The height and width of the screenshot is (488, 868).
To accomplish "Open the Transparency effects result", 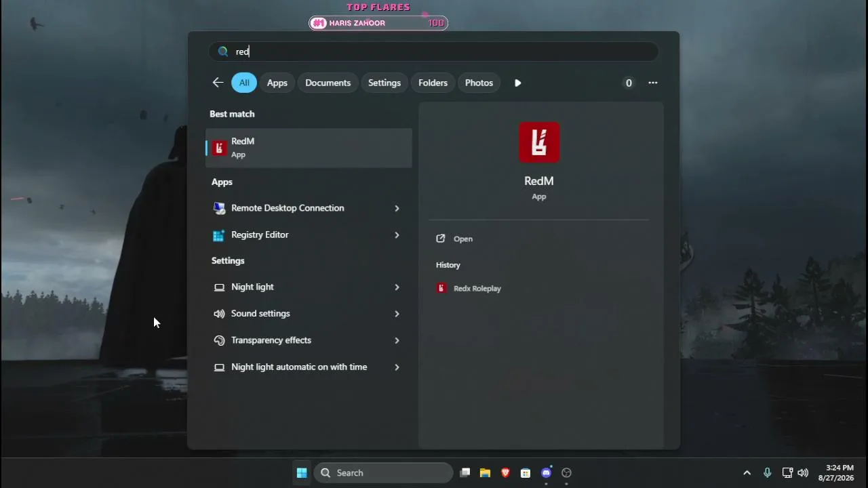I will coord(309,340).
